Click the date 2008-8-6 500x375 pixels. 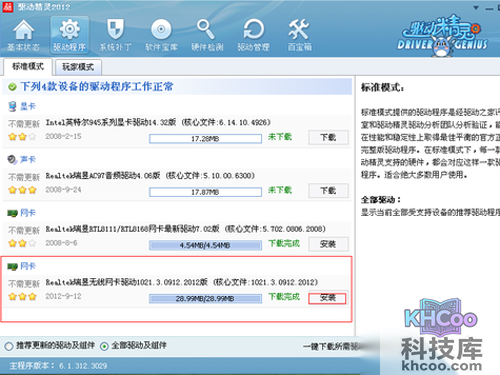[61, 243]
